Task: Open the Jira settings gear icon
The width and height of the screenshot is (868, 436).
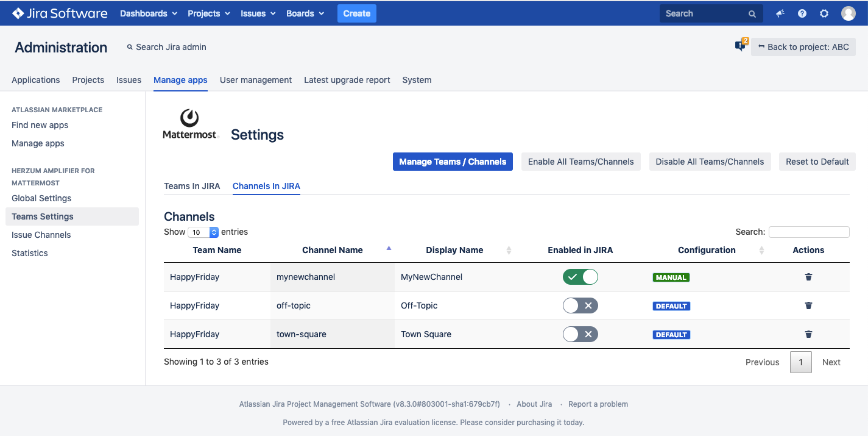Action: point(824,13)
